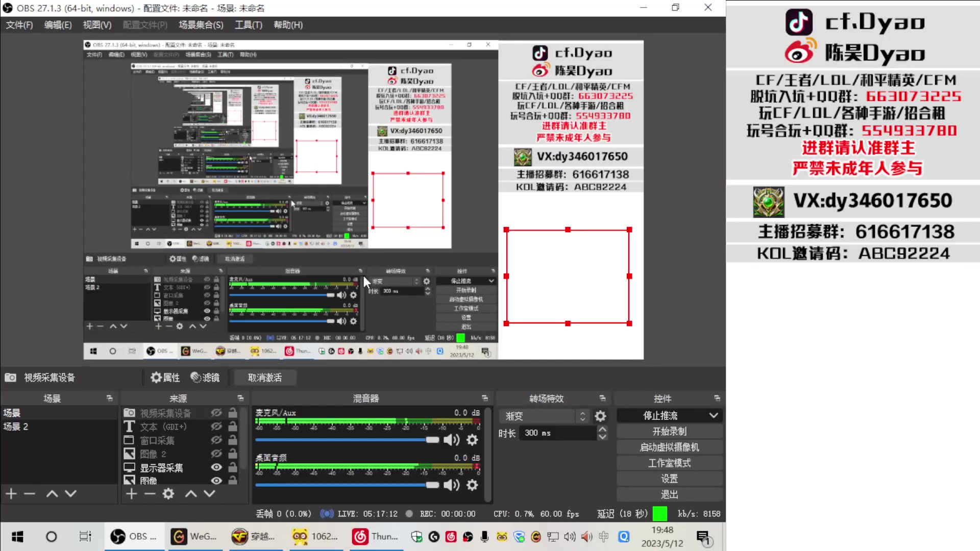Click 开始录制 button
Image resolution: width=980 pixels, height=551 pixels.
(670, 432)
